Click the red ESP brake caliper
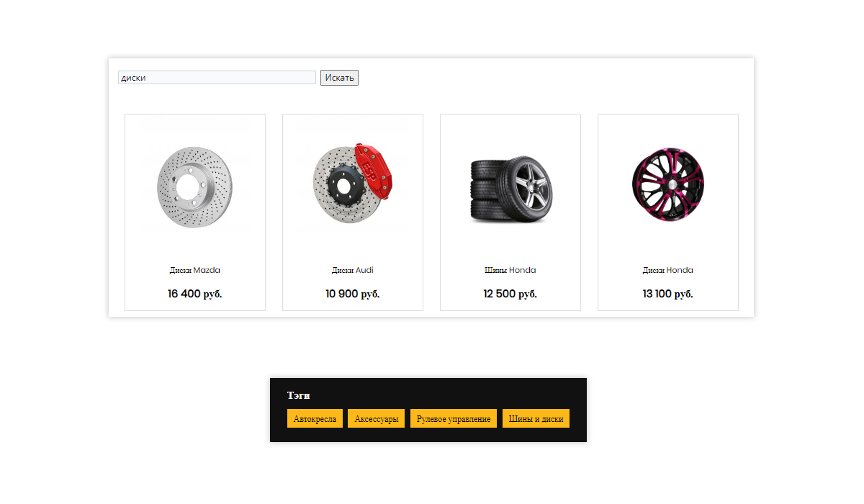 373,170
